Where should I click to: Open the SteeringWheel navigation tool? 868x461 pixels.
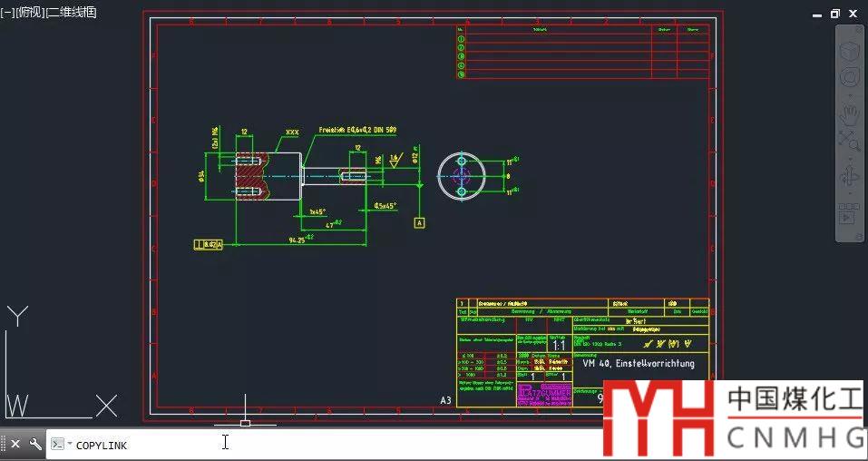tap(849, 78)
